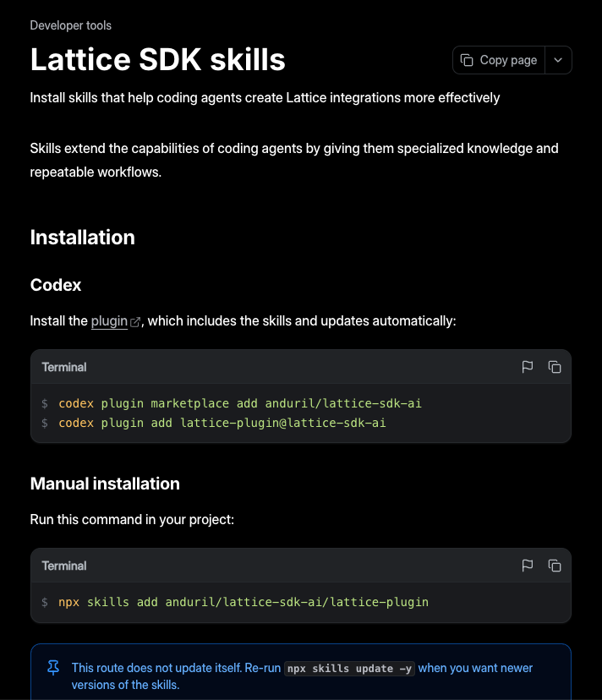
Task: Click the Terminal label above the codex commands
Action: click(64, 367)
